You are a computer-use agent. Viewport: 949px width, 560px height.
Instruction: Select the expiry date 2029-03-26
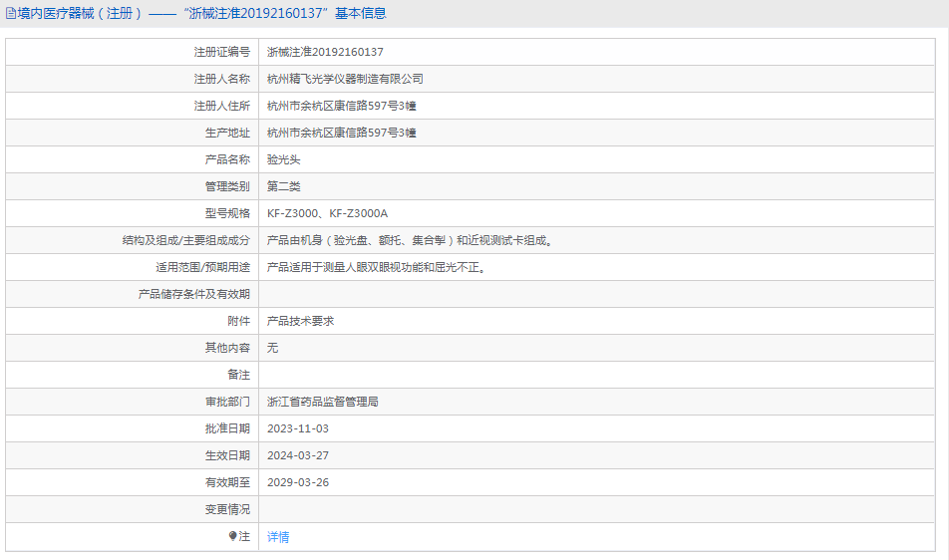click(x=297, y=482)
